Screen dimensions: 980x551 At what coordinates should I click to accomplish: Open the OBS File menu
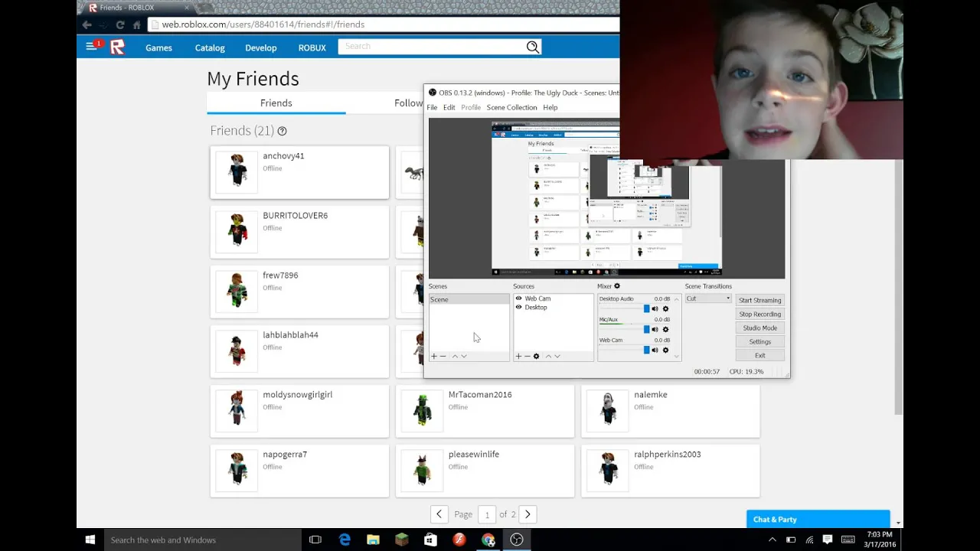(432, 107)
